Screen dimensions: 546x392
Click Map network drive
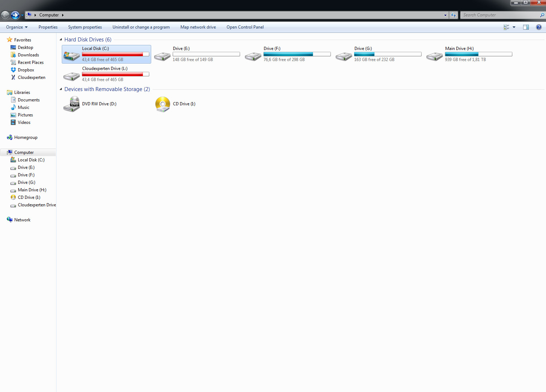198,27
